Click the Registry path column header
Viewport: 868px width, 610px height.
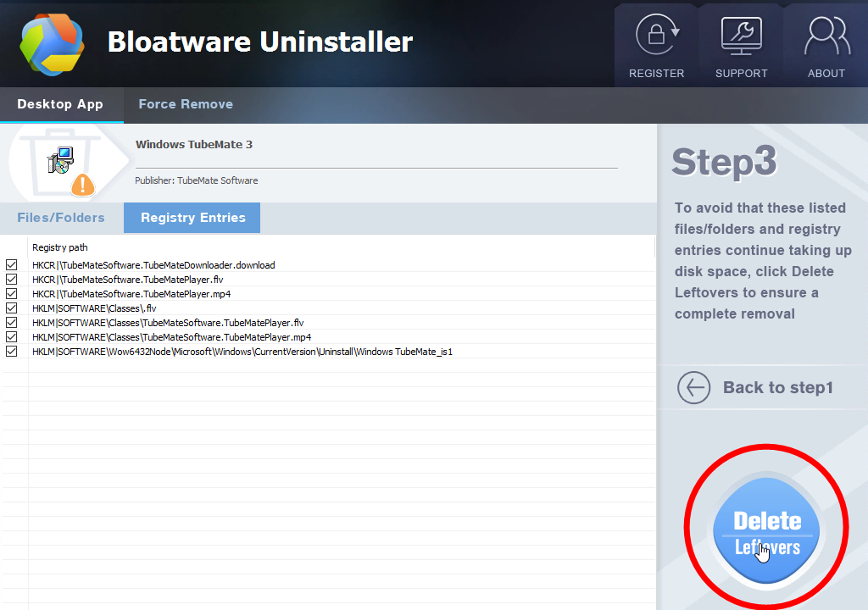pos(60,247)
